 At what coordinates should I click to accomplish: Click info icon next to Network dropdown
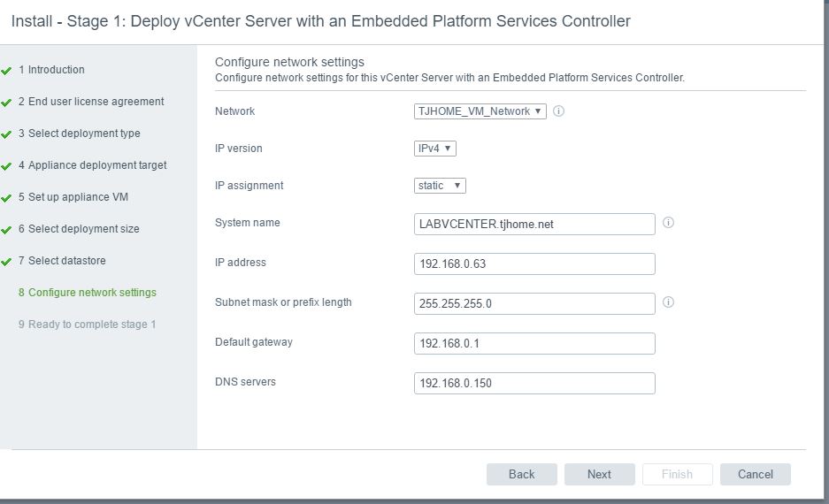click(558, 111)
